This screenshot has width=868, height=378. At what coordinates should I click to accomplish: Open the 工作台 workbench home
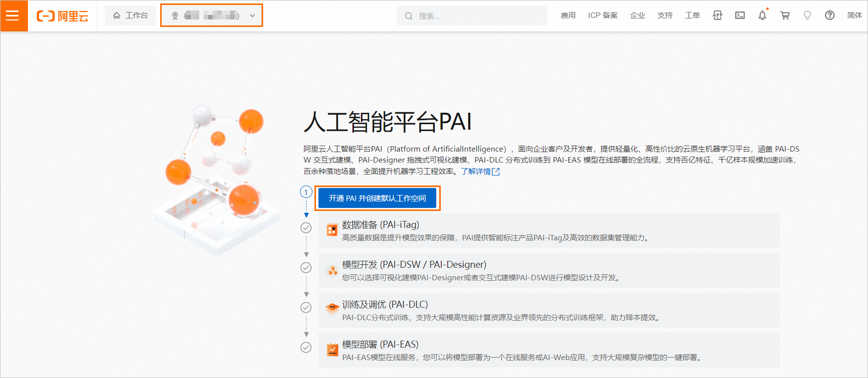coord(130,15)
